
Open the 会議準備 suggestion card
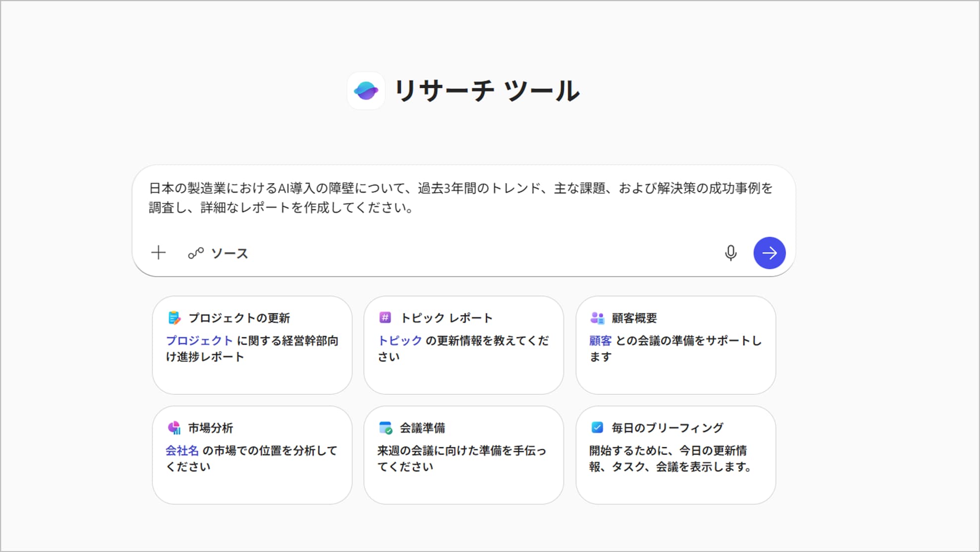463,482
